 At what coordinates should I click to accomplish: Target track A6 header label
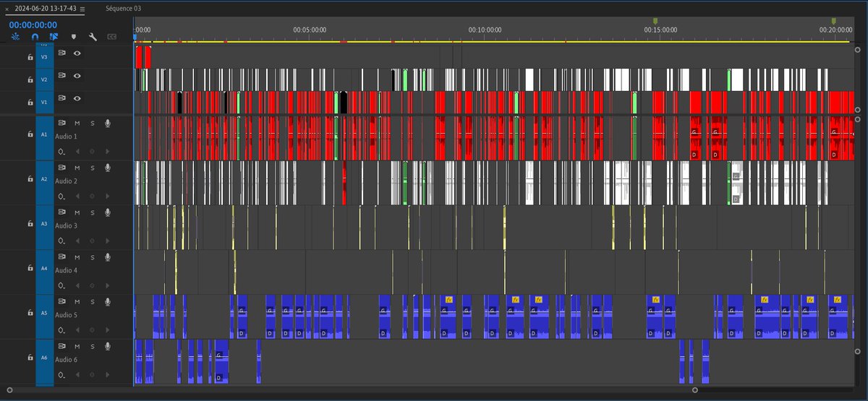coord(44,358)
